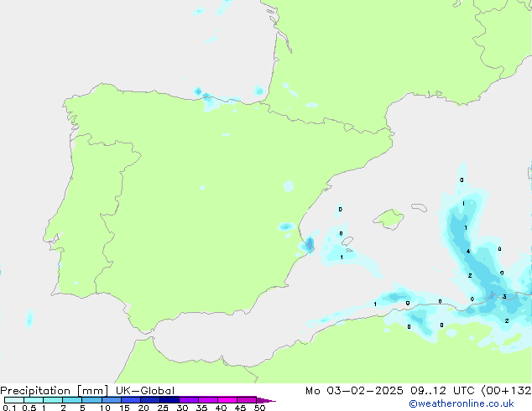Click the 0.5–1 mm legend color swatch
Screen dimensions: 532x411
(34, 400)
